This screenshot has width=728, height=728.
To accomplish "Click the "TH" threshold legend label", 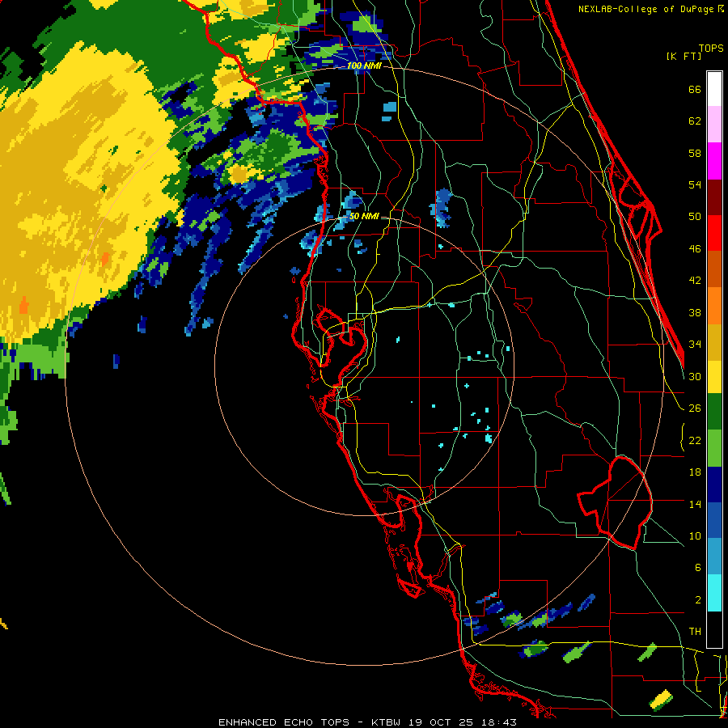I will (x=695, y=632).
